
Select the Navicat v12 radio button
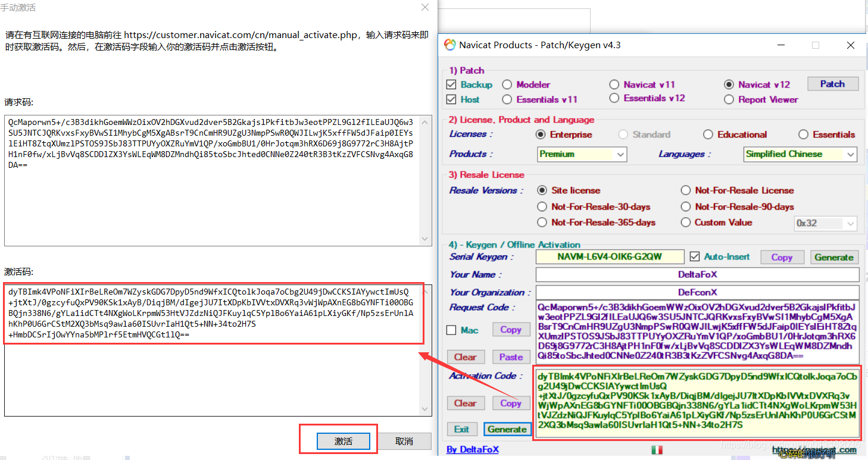coord(729,85)
